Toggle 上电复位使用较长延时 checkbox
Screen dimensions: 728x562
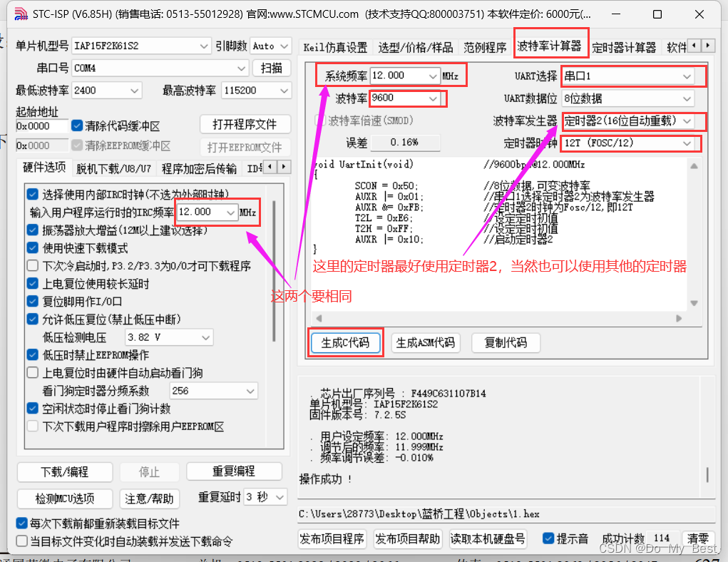click(x=33, y=283)
